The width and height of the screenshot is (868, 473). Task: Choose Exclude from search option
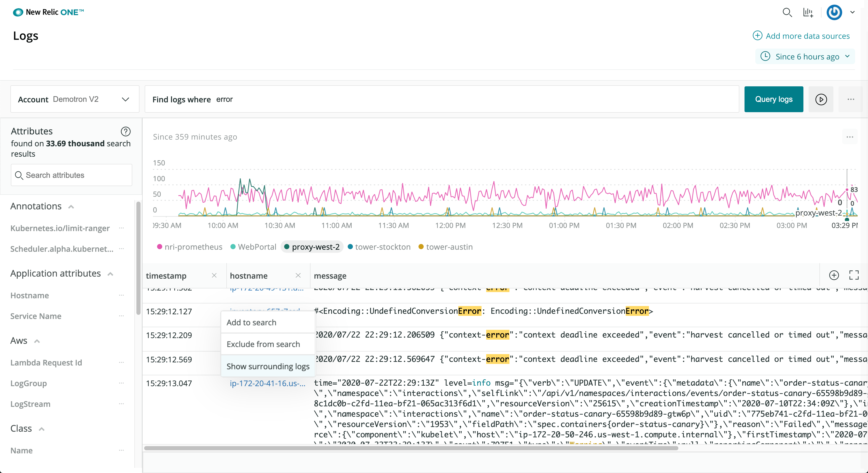click(x=263, y=344)
